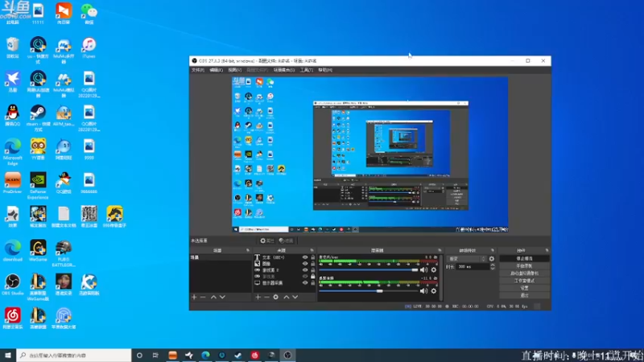Screen dimensions: 644x362
Task: Toggle lock on the image source
Action: 313,264
